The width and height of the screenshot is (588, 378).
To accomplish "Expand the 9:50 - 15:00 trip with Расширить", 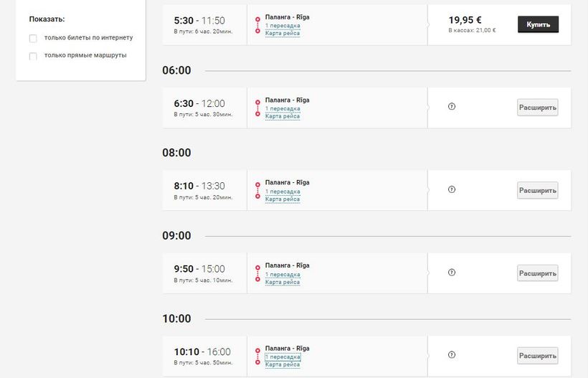I will tap(538, 273).
